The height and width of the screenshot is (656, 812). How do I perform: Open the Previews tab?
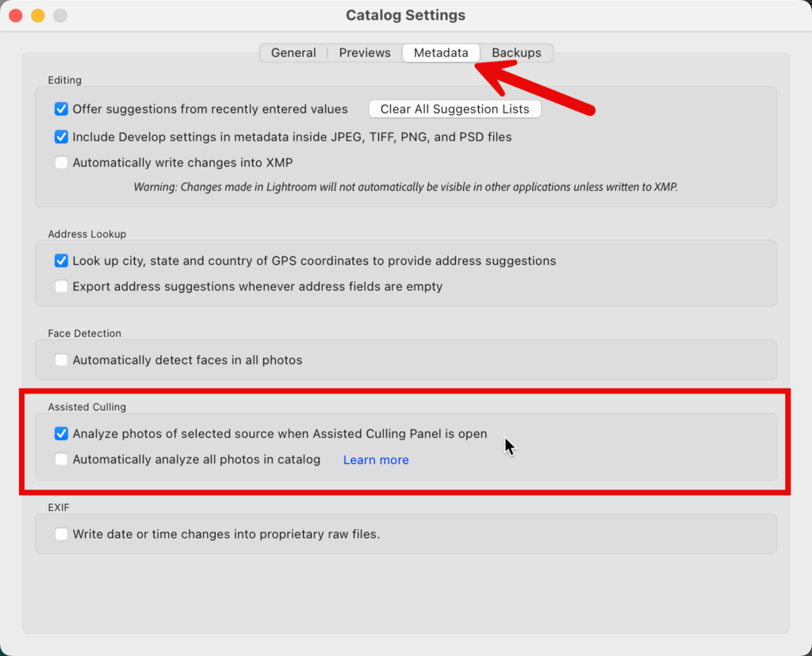[x=364, y=52]
